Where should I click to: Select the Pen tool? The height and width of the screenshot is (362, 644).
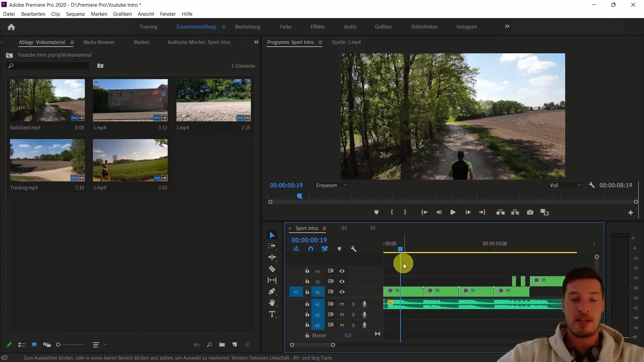tap(272, 292)
